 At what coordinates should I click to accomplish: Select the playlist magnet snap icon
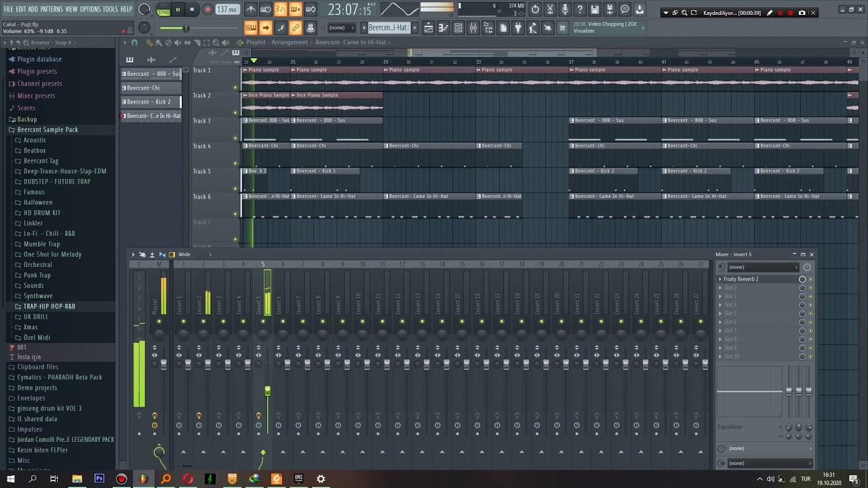[x=134, y=43]
